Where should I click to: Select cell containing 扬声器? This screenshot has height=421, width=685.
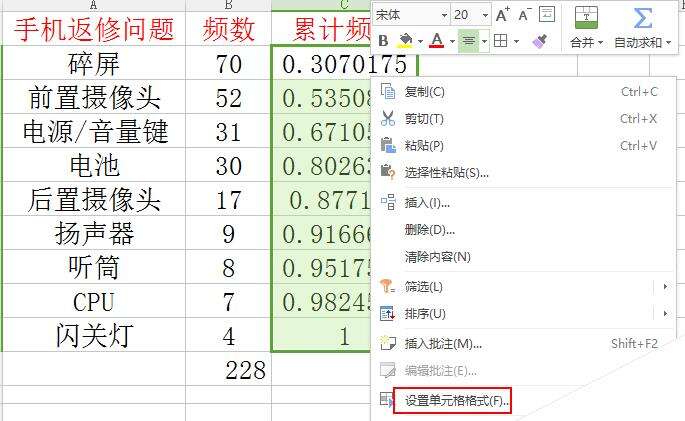pyautogui.click(x=94, y=233)
